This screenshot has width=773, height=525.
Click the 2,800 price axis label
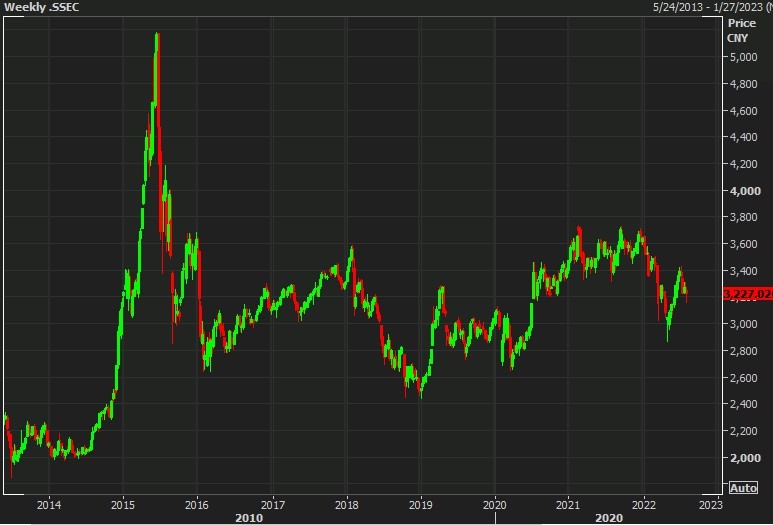[743, 351]
